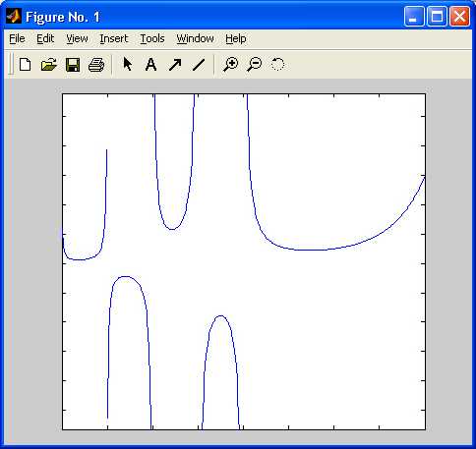Open the File menu
Image resolution: width=476 pixels, height=449 pixels.
coord(17,38)
